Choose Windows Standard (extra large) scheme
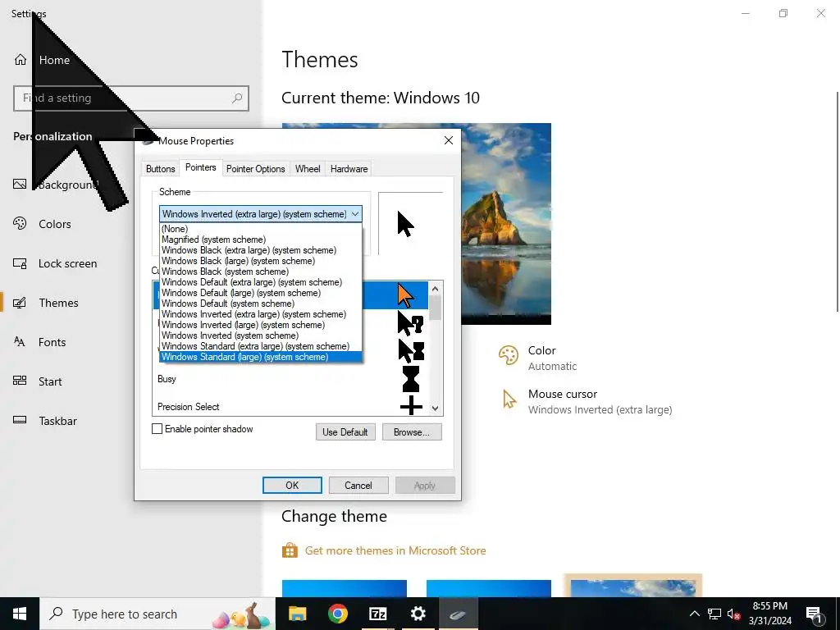 [261, 346]
